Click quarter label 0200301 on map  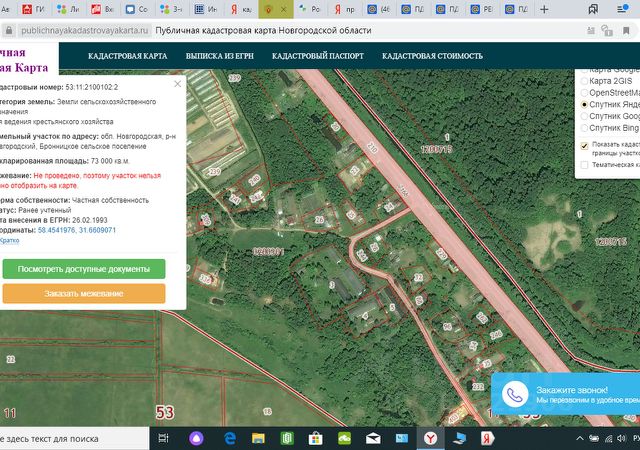click(x=268, y=252)
